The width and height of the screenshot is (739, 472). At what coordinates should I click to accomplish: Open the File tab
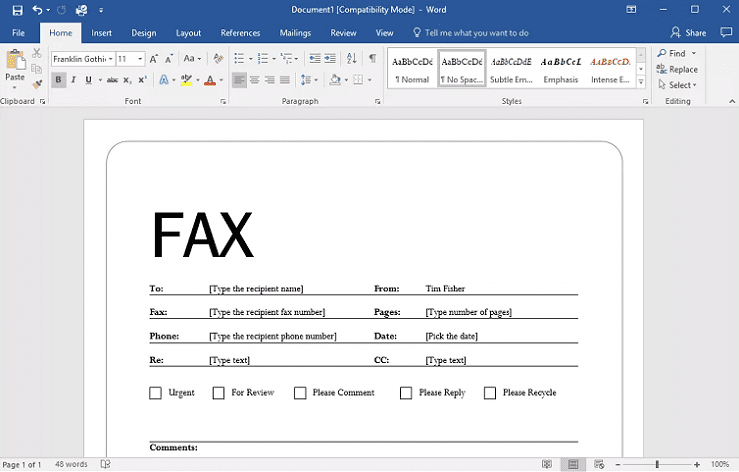(x=18, y=33)
